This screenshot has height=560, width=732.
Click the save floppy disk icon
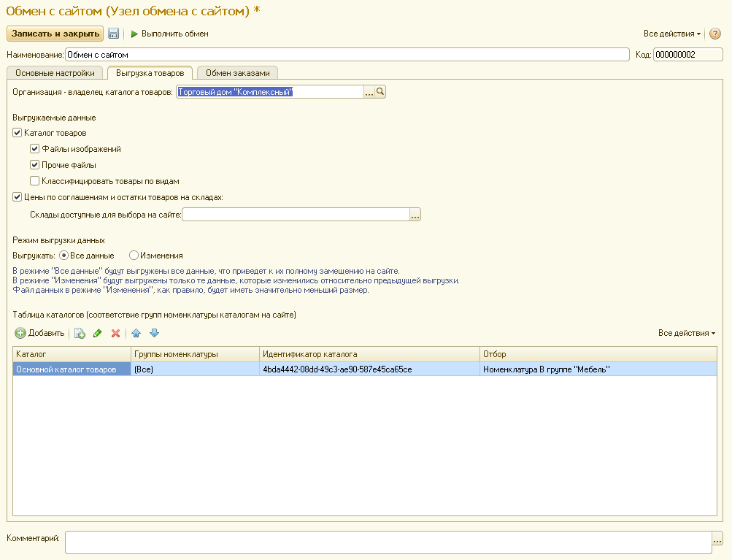coord(114,34)
